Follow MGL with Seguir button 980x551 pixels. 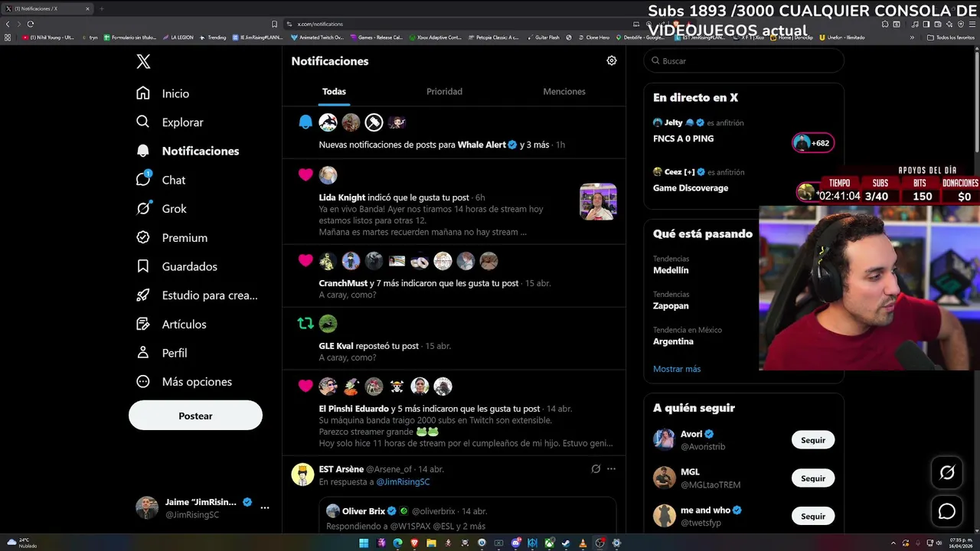point(813,478)
